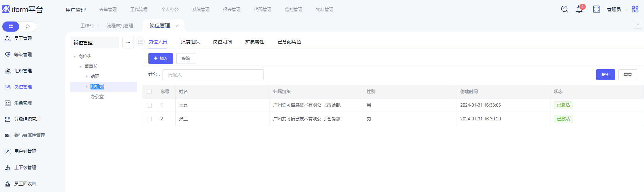Screen dimensions: 644x192
Task: Open the app grid icon at top right
Action: pyautogui.click(x=635, y=9)
